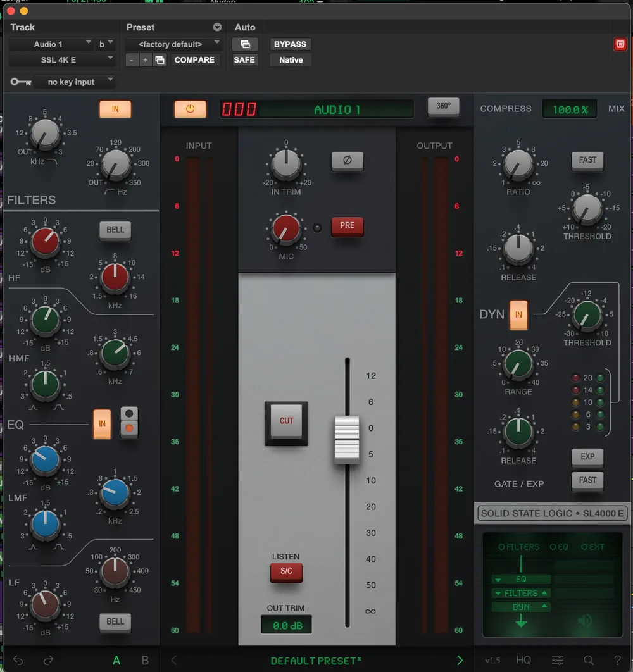Select the FILTERS sidechain radio option
Viewport: 633px width, 672px height.
pyautogui.click(x=518, y=547)
